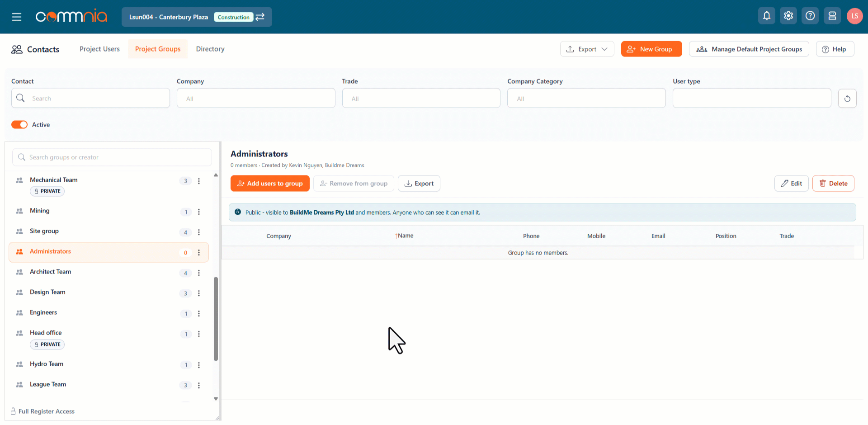Expand the top Export dropdown
868x425 pixels.
(x=587, y=49)
